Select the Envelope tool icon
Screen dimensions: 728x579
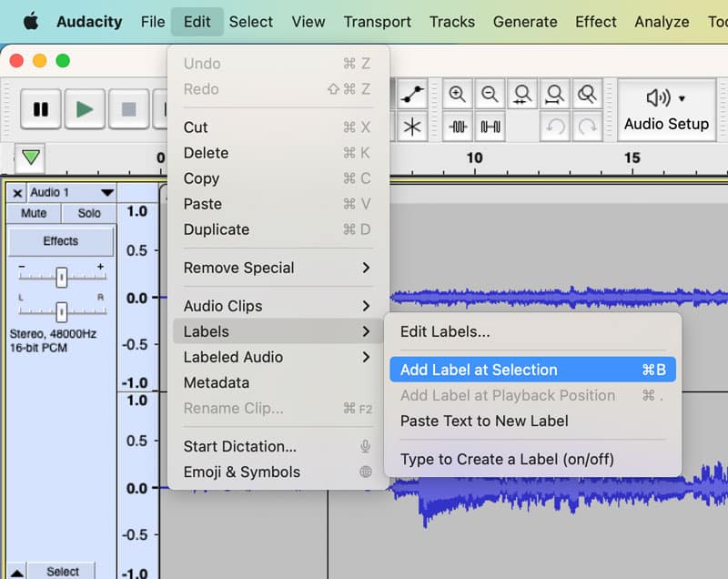412,94
